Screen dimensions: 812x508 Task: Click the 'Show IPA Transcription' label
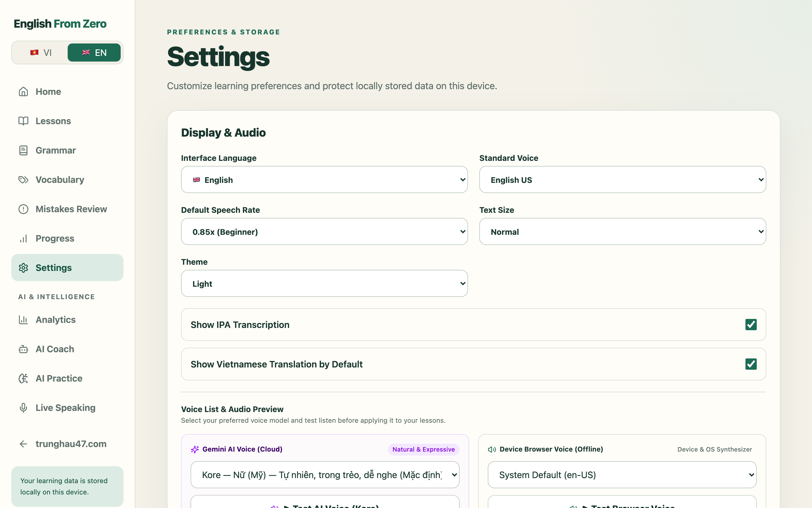240,325
